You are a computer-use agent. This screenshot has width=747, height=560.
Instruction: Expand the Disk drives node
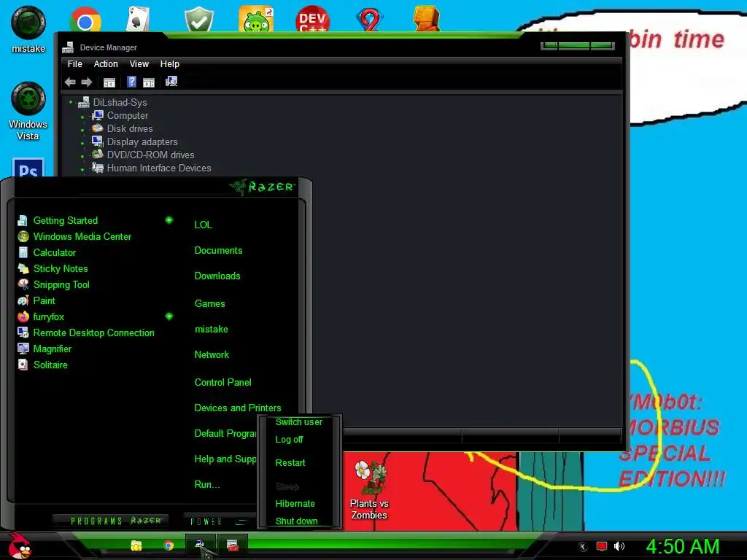pyautogui.click(x=82, y=130)
